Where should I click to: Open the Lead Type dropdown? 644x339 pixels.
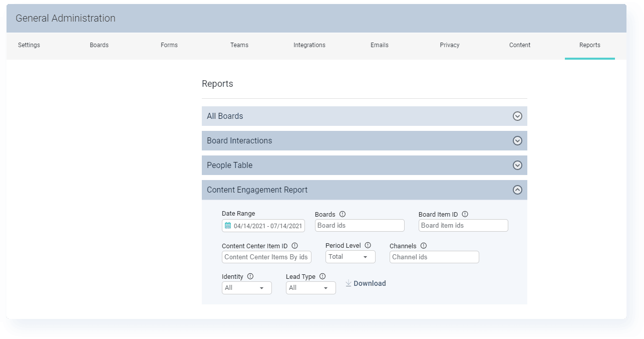(310, 288)
